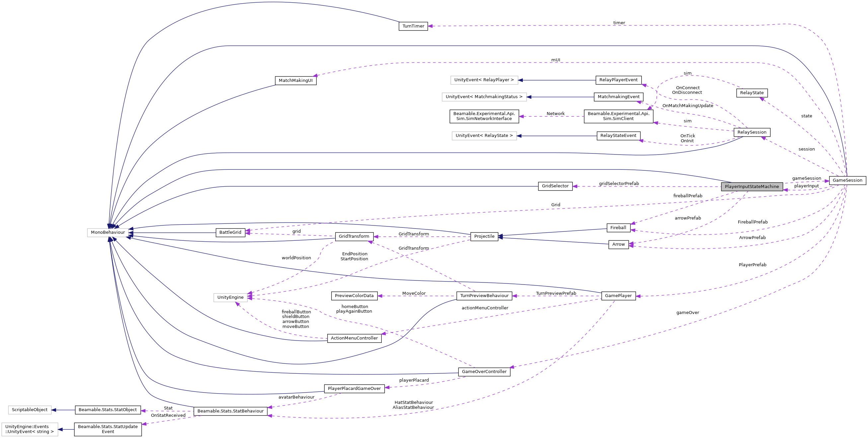Select the ScriptableObject node

click(30, 410)
